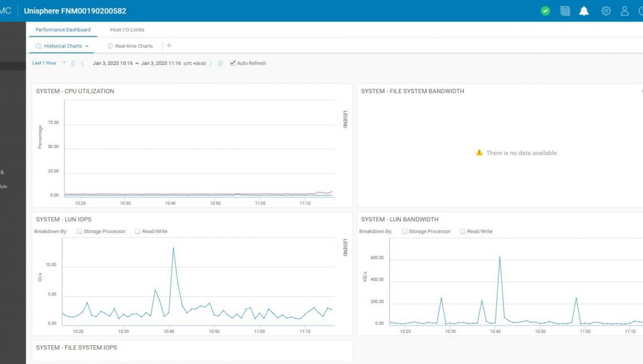Expand the LUN IOPS chart LEGEND
This screenshot has height=364, width=643.
pos(345,247)
